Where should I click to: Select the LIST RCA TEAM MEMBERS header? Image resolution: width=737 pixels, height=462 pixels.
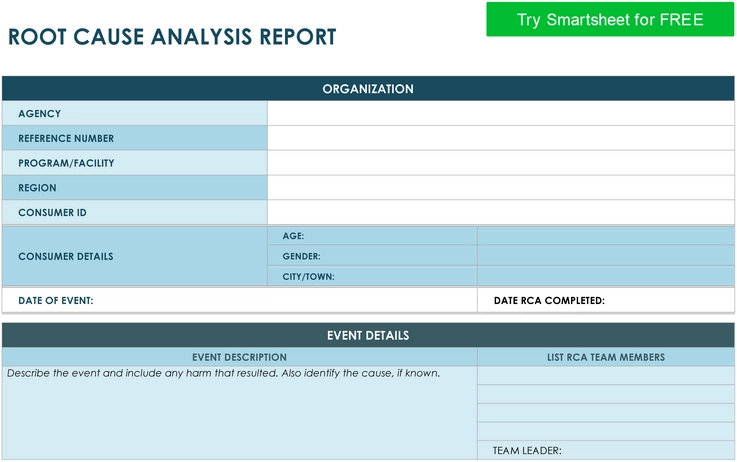(x=606, y=357)
